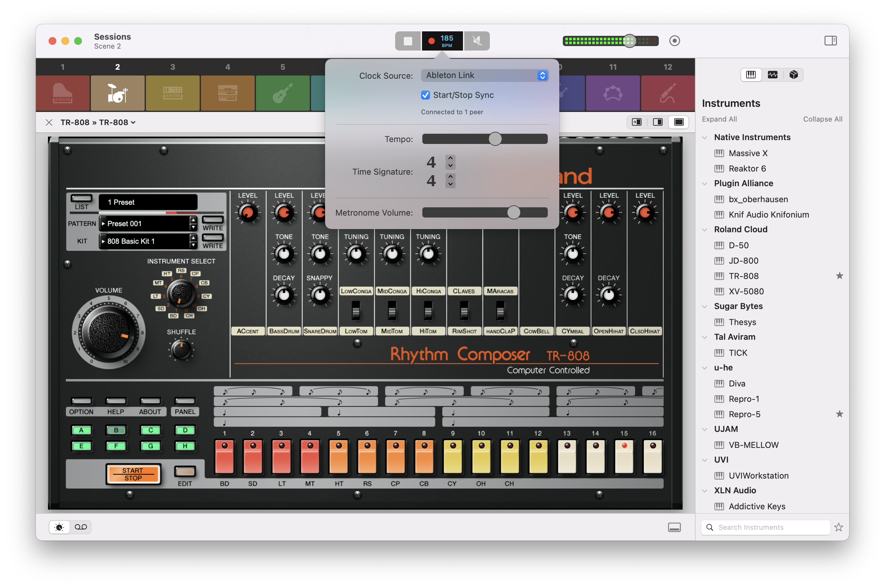Toggle step 15 sequencer button
Viewport: 885px width, 588px height.
(624, 457)
